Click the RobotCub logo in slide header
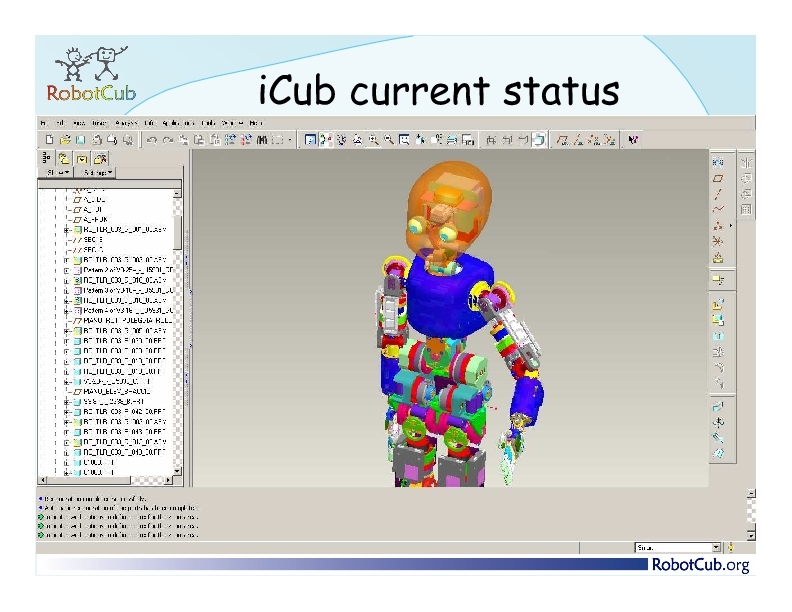The height and width of the screenshot is (612, 792). click(x=91, y=74)
